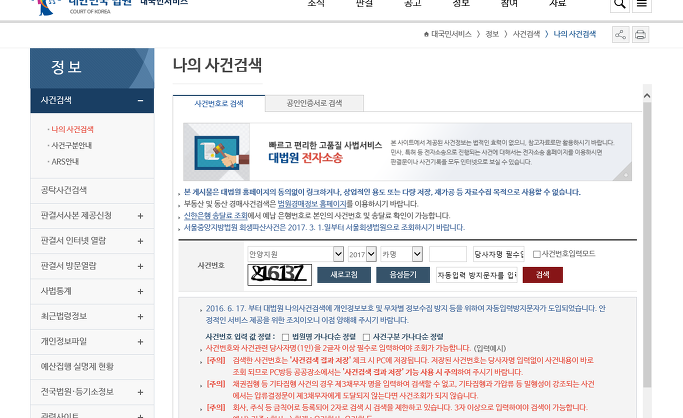The width and height of the screenshot is (683, 418).
Task: Expand 전국법원·등기소정보 menu
Action: [x=140, y=392]
